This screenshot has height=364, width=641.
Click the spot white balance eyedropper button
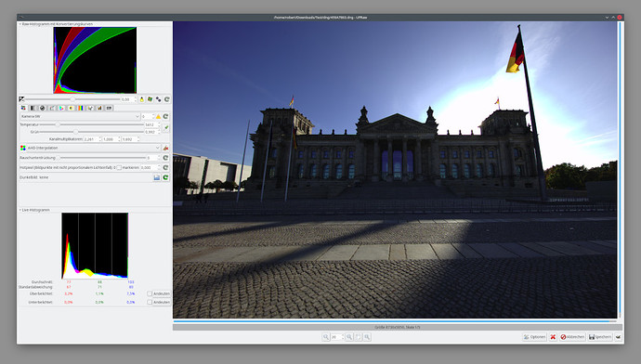(166, 128)
